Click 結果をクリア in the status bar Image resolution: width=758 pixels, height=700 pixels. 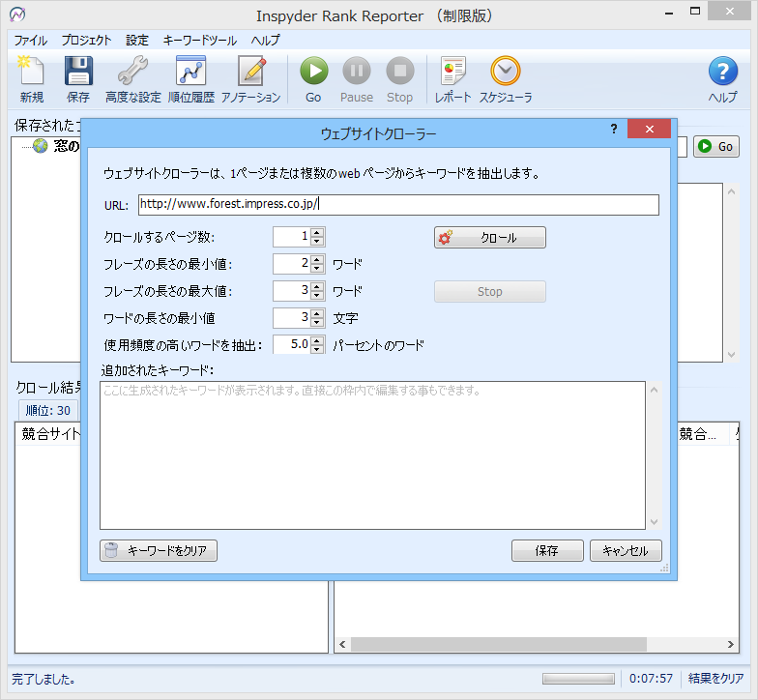[x=715, y=679]
